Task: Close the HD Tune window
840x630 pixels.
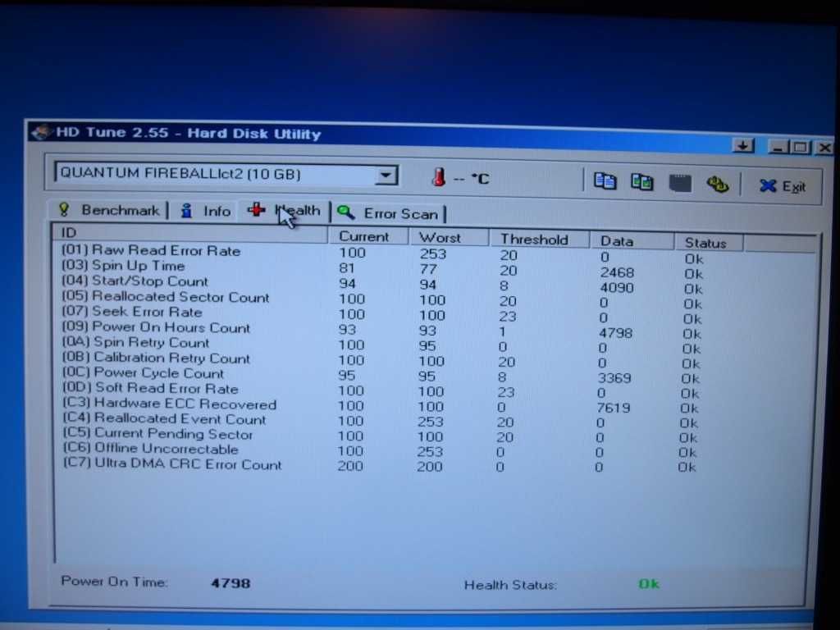Action: (x=825, y=148)
